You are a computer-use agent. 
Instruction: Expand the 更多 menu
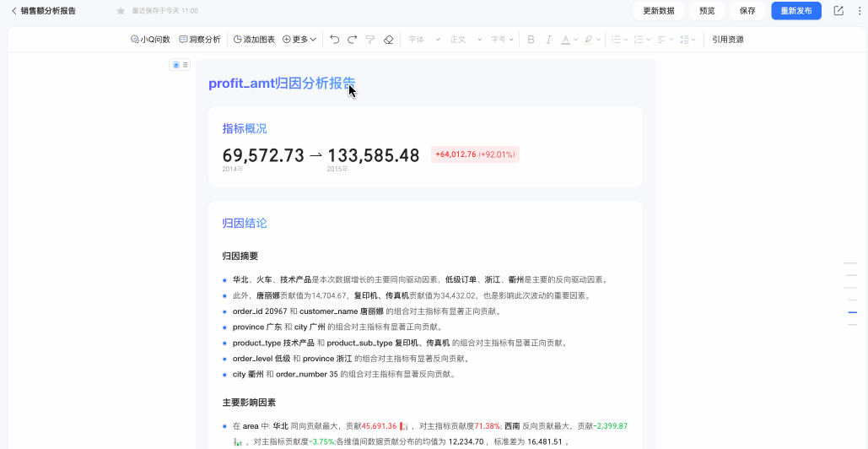[x=299, y=40]
